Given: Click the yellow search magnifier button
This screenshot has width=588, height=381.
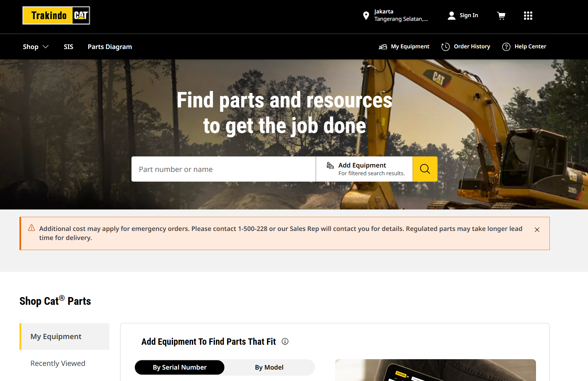Looking at the screenshot, I should click(425, 169).
